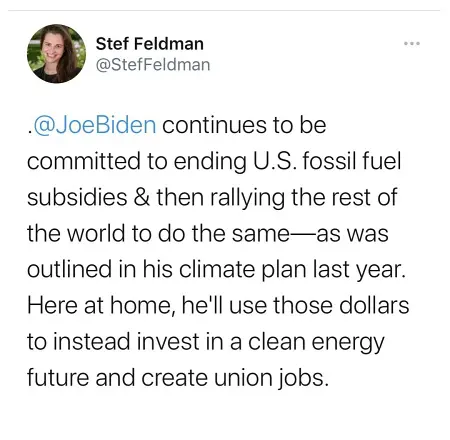This screenshot has height=440, width=450.
Task: Click the words "continues to be"
Action: (244, 125)
